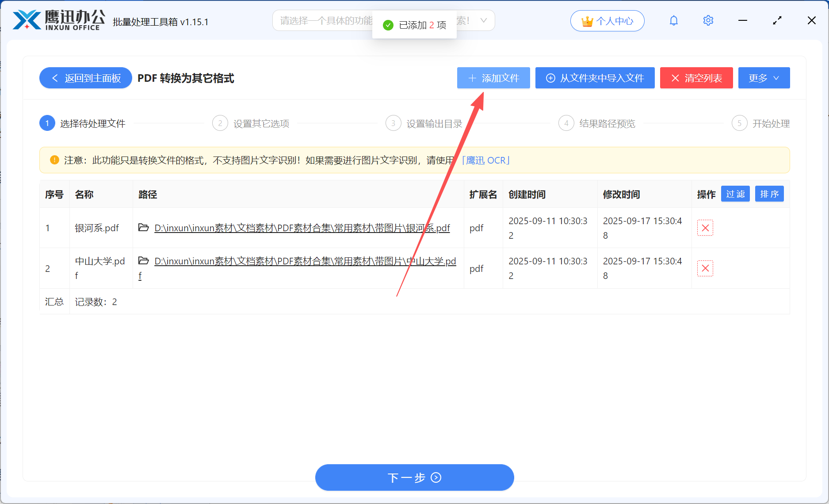The height and width of the screenshot is (504, 829).
Task: Proceed with the 下一步 button
Action: click(x=414, y=477)
